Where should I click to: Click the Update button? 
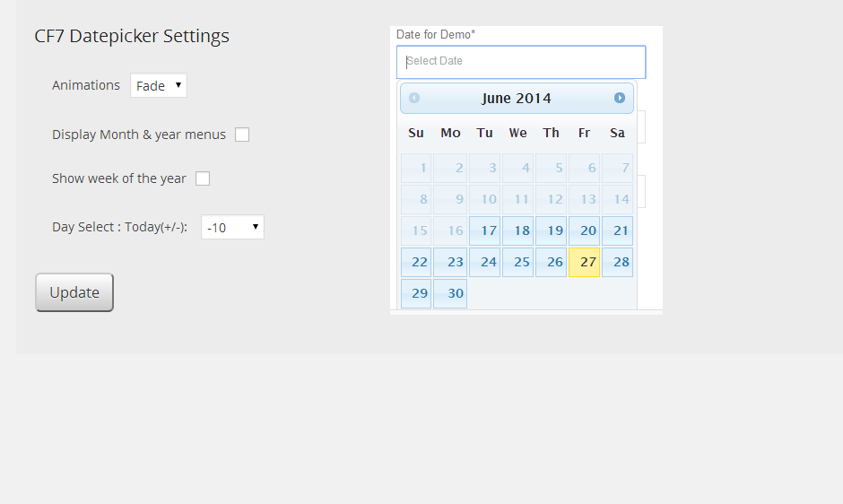coord(74,292)
